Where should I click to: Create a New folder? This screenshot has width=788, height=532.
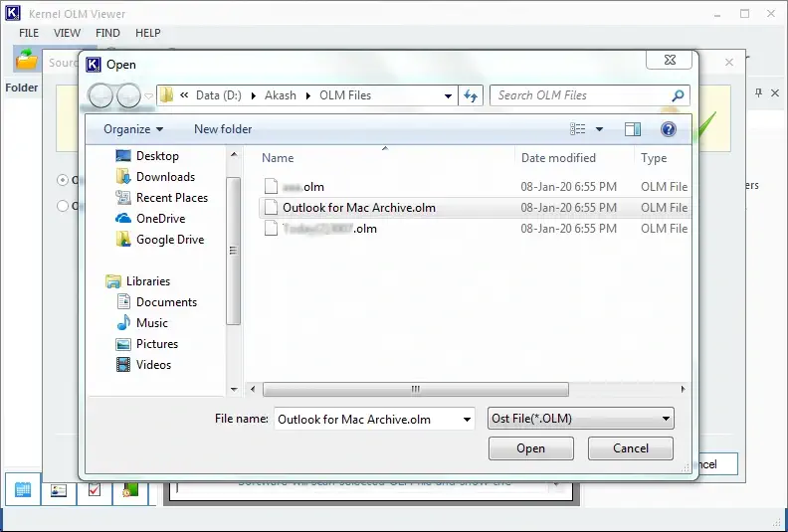[223, 129]
